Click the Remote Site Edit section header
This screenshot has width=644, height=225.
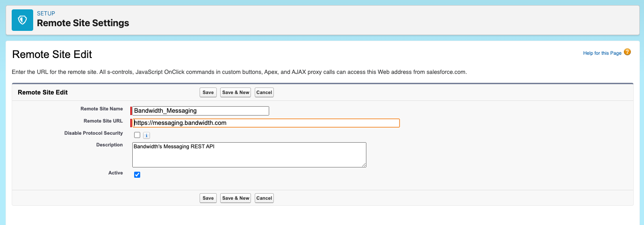(x=43, y=93)
